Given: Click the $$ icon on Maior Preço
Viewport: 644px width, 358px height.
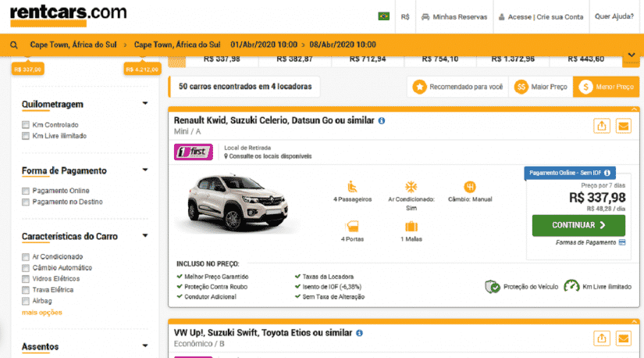Looking at the screenshot, I should [521, 87].
